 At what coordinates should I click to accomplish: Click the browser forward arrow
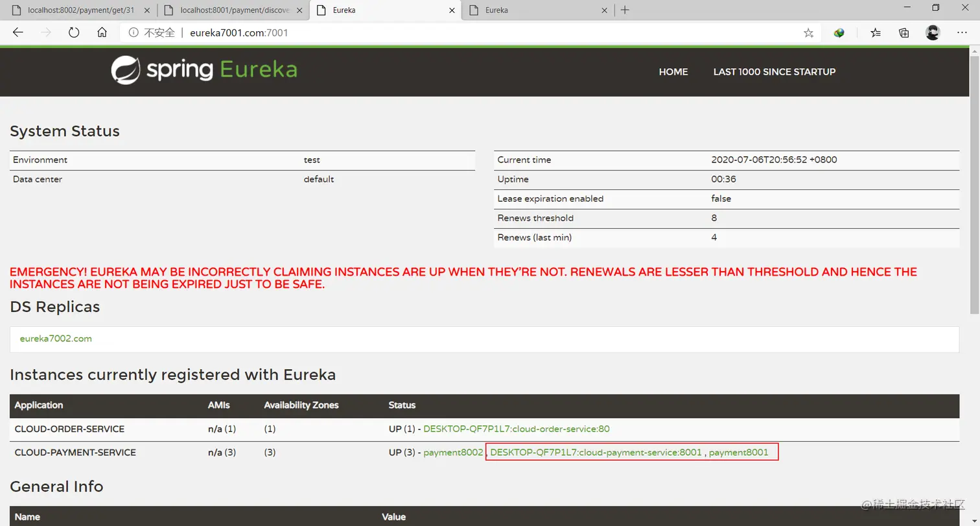[45, 32]
